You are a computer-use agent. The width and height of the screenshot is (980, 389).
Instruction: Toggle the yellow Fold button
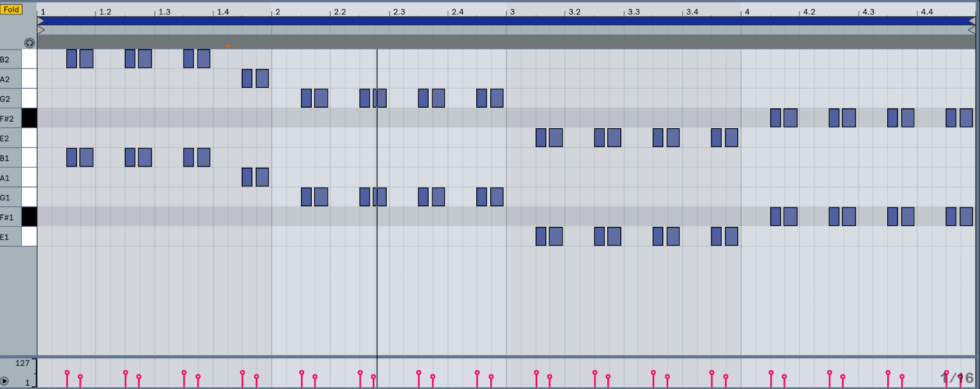[x=11, y=9]
